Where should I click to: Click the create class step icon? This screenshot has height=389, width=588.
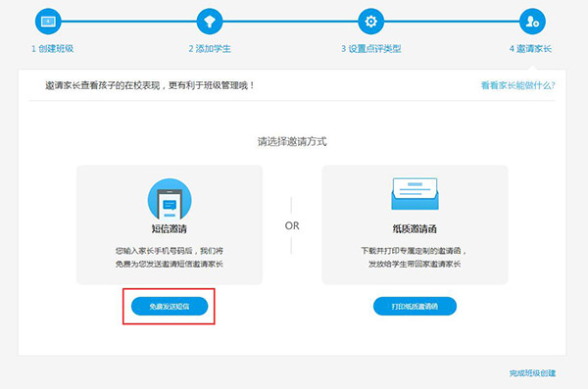pyautogui.click(x=48, y=22)
